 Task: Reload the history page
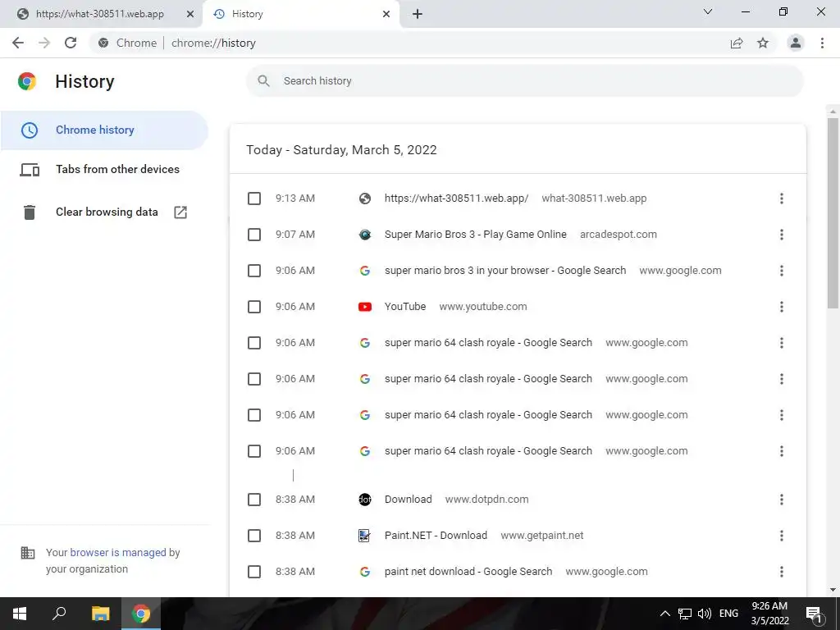coord(71,43)
